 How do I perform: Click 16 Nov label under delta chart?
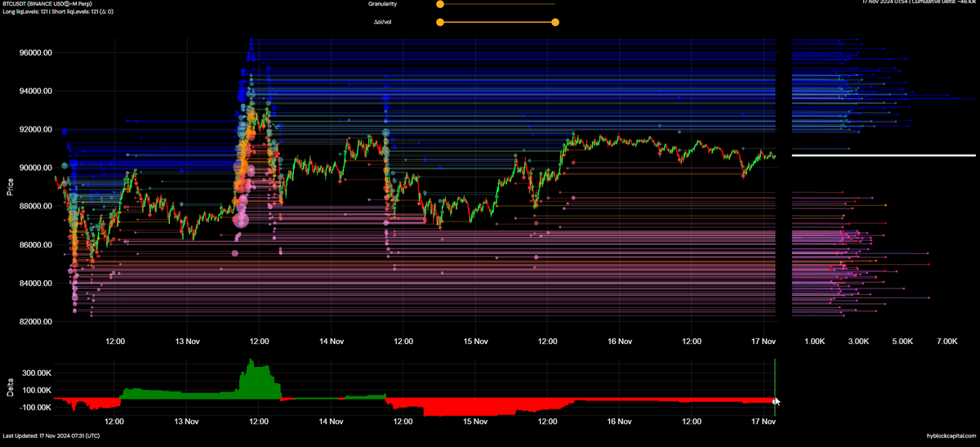tap(620, 422)
